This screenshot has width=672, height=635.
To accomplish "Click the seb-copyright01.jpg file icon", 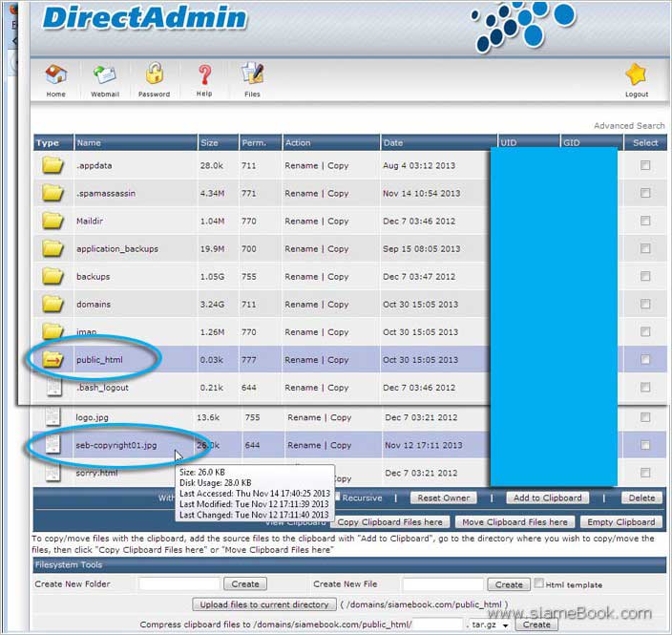I will click(x=52, y=444).
